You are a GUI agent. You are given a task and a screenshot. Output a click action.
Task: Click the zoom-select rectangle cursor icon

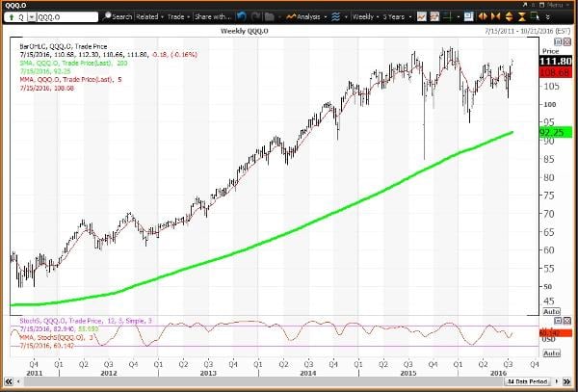[x=535, y=16]
